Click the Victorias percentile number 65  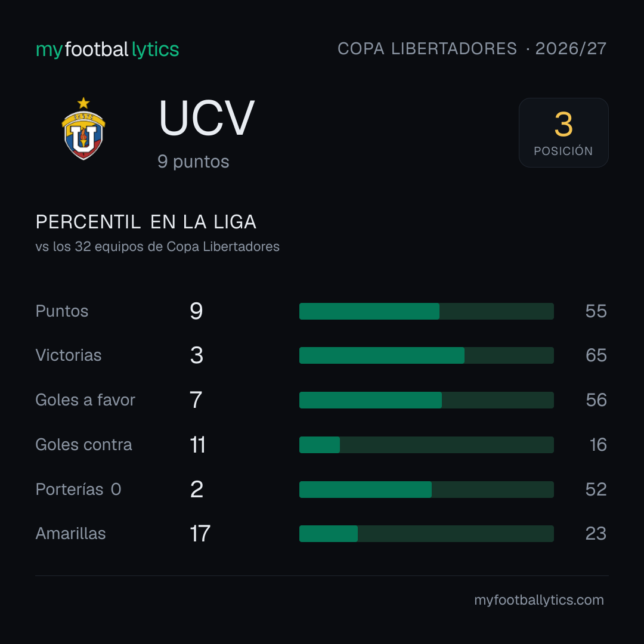point(596,355)
